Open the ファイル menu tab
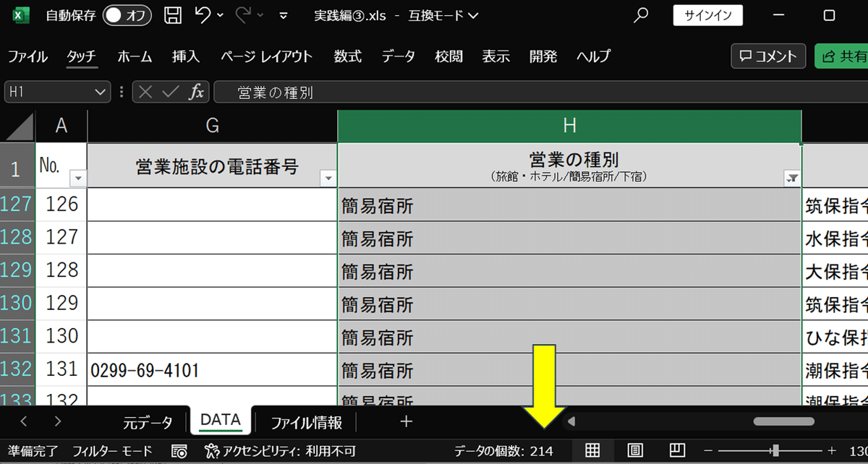 pyautogui.click(x=27, y=56)
